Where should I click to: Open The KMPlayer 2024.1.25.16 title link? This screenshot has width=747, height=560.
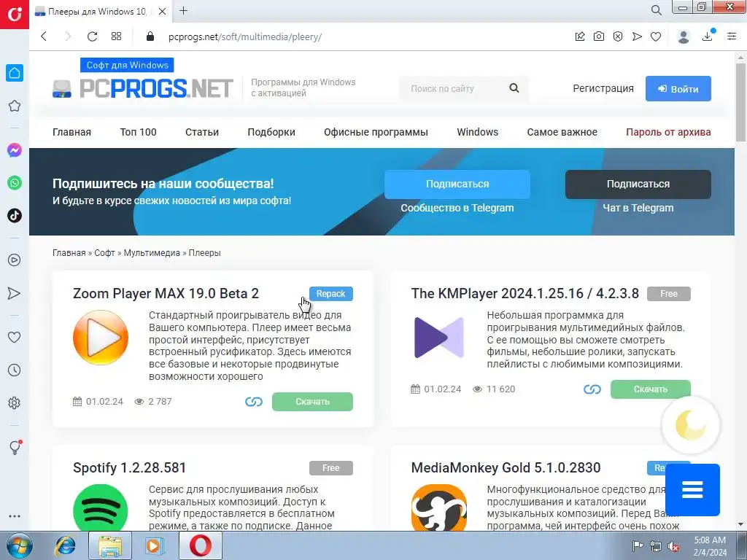click(525, 293)
